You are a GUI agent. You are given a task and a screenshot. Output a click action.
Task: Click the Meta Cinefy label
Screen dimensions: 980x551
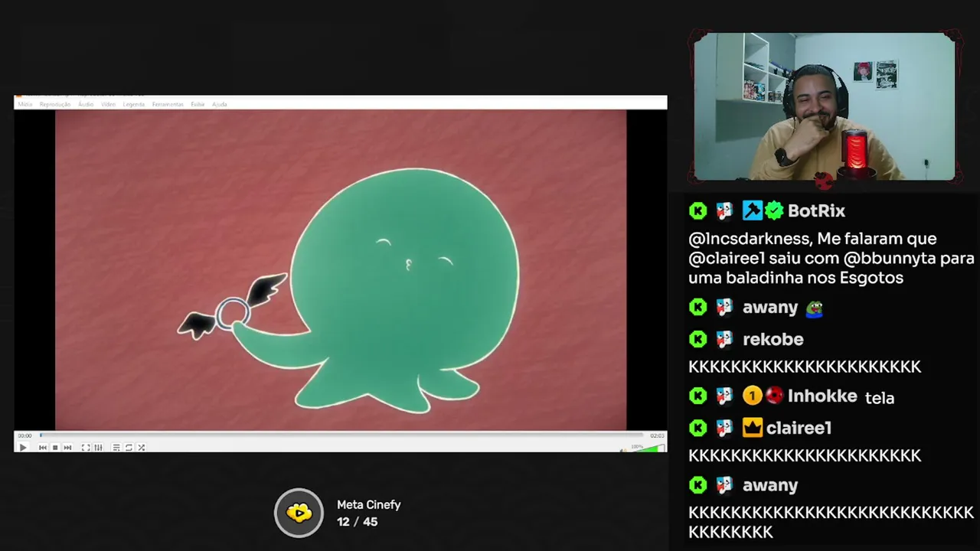(x=369, y=505)
